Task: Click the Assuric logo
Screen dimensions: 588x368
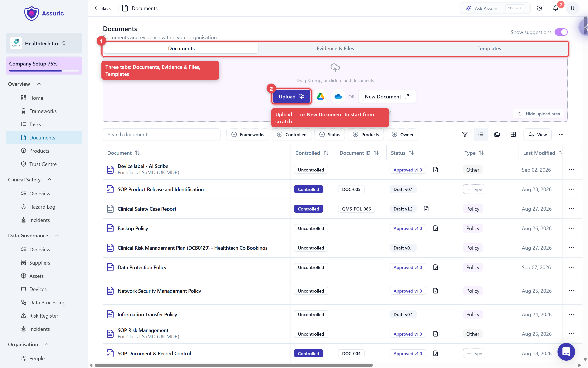Action: coord(44,13)
